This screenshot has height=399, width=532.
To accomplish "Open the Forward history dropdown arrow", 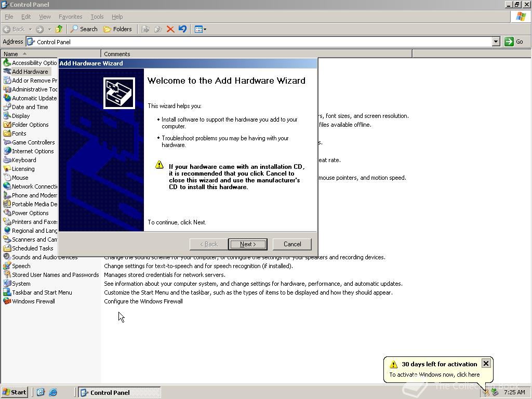I will coord(49,29).
